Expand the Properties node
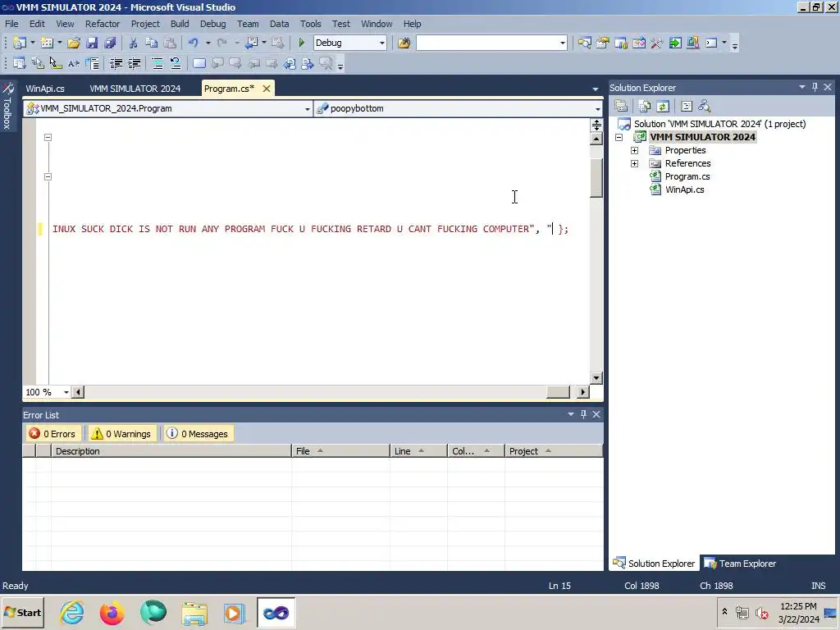The image size is (840, 630). pos(634,151)
